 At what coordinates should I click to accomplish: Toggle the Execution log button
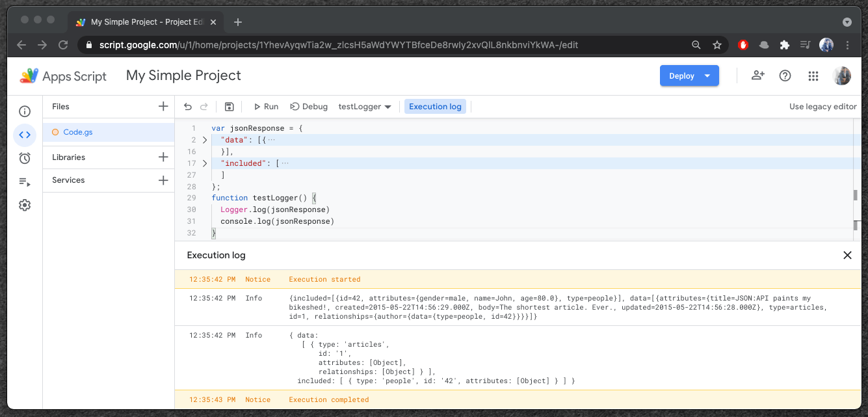point(435,107)
